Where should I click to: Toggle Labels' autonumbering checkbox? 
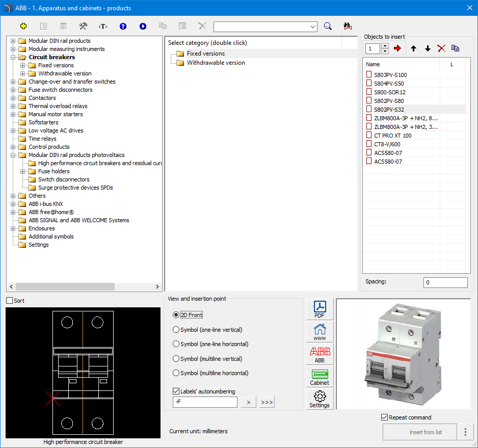coord(176,391)
